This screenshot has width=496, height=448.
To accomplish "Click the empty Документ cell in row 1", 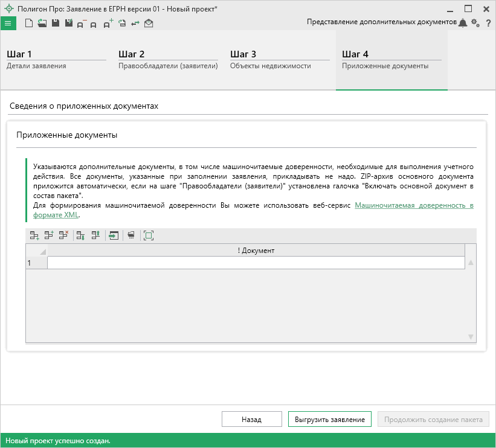I will (x=256, y=263).
